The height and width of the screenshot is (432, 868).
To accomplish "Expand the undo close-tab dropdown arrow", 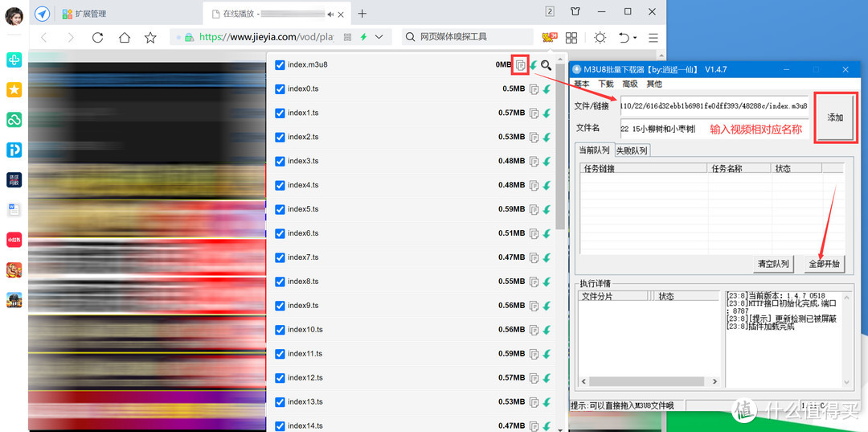I will tap(635, 38).
